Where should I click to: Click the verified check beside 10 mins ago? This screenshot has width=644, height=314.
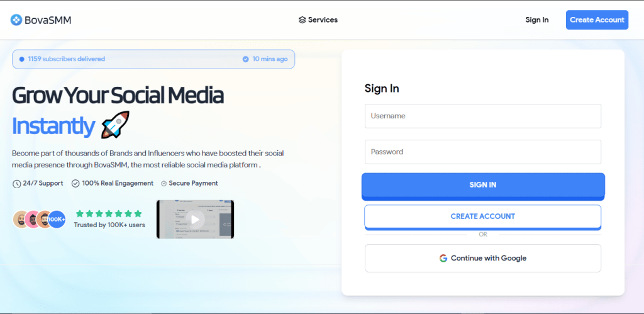246,59
